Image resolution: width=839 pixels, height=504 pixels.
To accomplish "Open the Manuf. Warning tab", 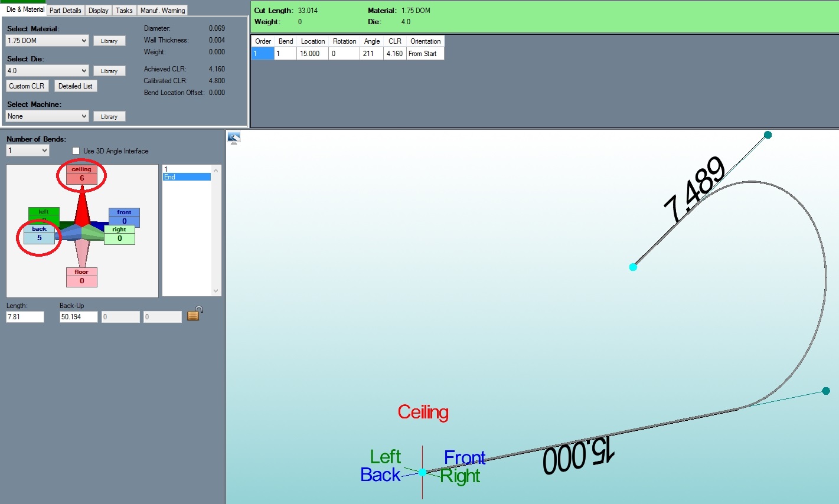I will (162, 11).
